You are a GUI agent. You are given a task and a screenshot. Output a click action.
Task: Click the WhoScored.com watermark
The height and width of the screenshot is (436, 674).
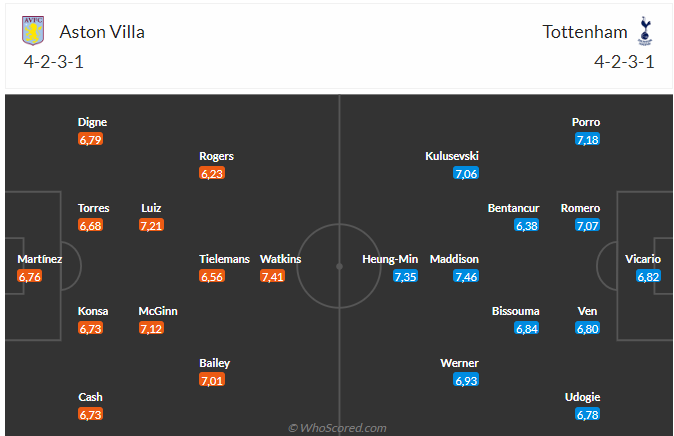point(337,428)
